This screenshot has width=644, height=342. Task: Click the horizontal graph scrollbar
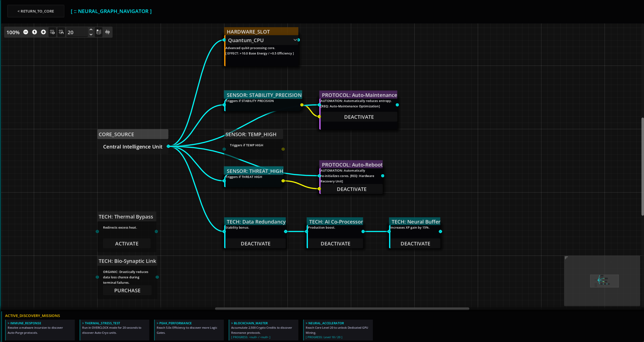point(342,309)
